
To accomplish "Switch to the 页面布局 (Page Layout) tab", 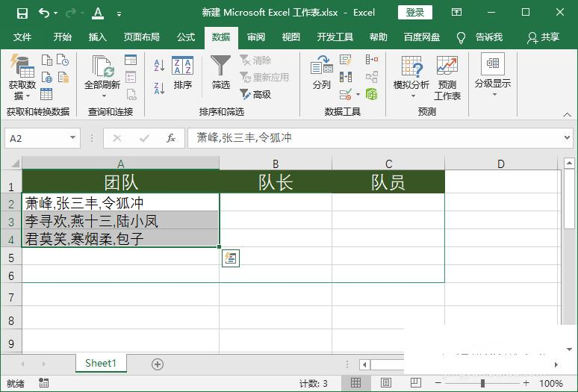I will 142,37.
